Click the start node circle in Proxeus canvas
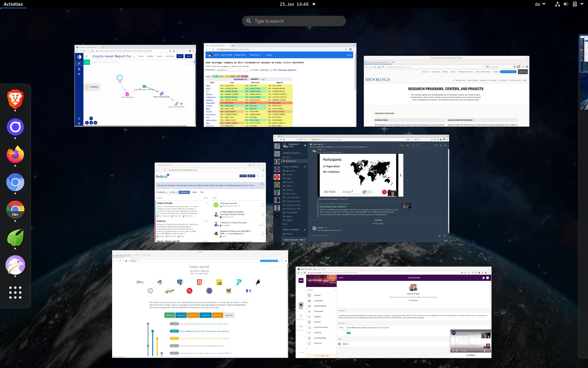The width and height of the screenshot is (588, 368). [x=119, y=78]
